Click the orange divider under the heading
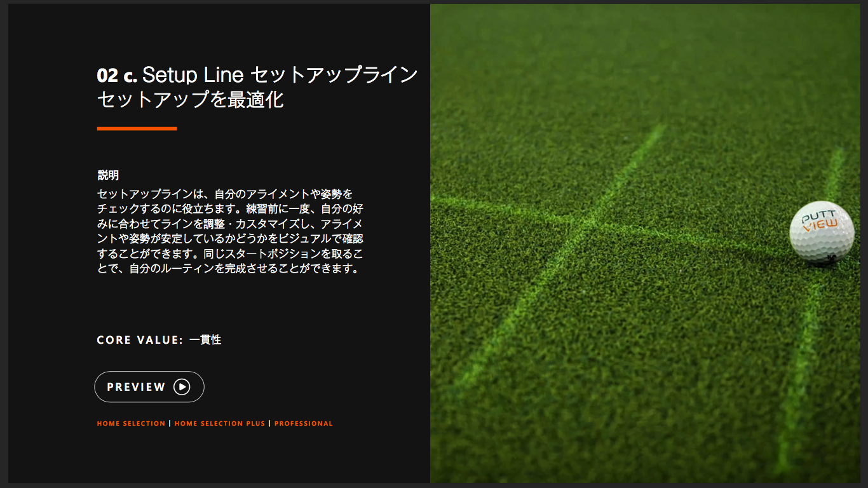 [x=137, y=129]
